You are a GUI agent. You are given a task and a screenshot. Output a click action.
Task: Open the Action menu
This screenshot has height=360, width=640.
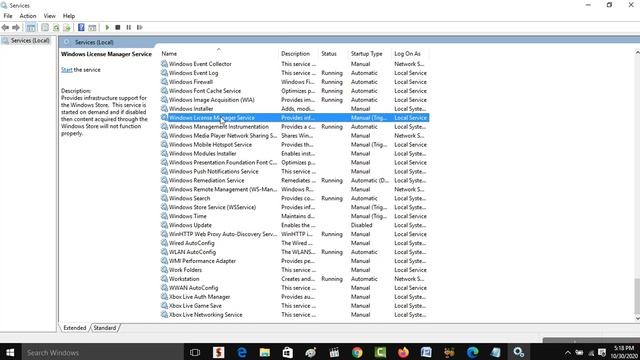click(28, 16)
